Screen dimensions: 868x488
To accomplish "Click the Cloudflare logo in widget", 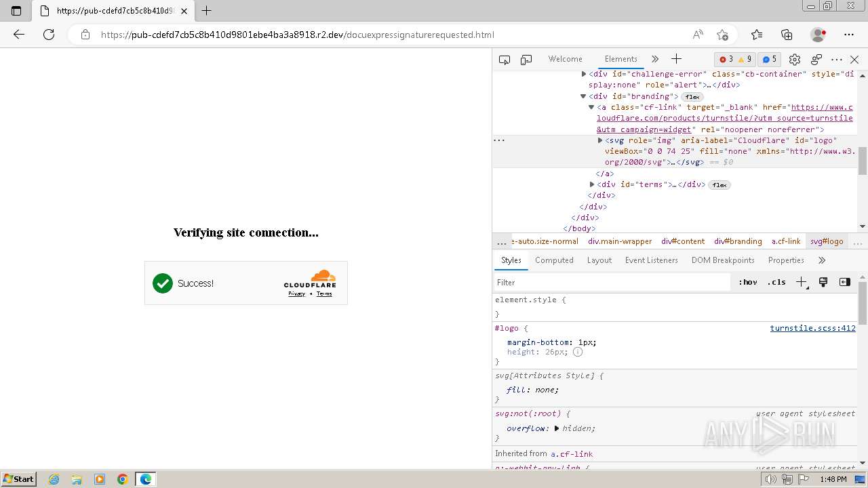I will pyautogui.click(x=310, y=279).
